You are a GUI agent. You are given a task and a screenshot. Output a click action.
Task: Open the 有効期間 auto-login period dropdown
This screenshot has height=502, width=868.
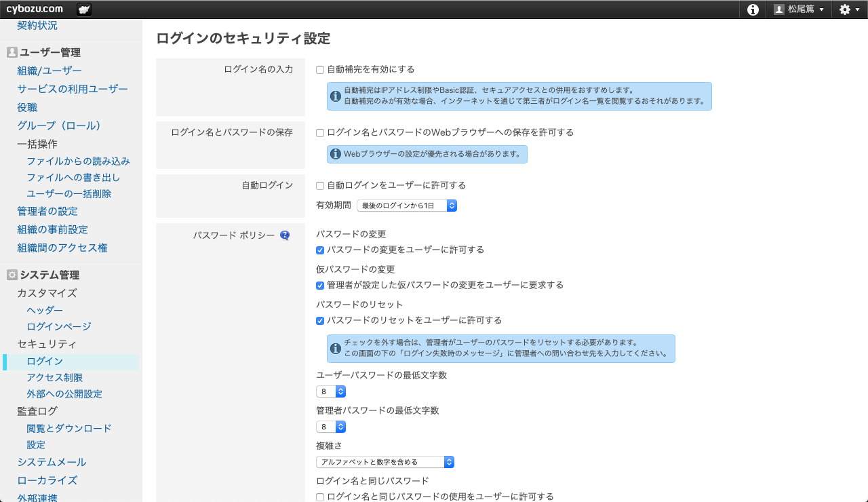(406, 206)
